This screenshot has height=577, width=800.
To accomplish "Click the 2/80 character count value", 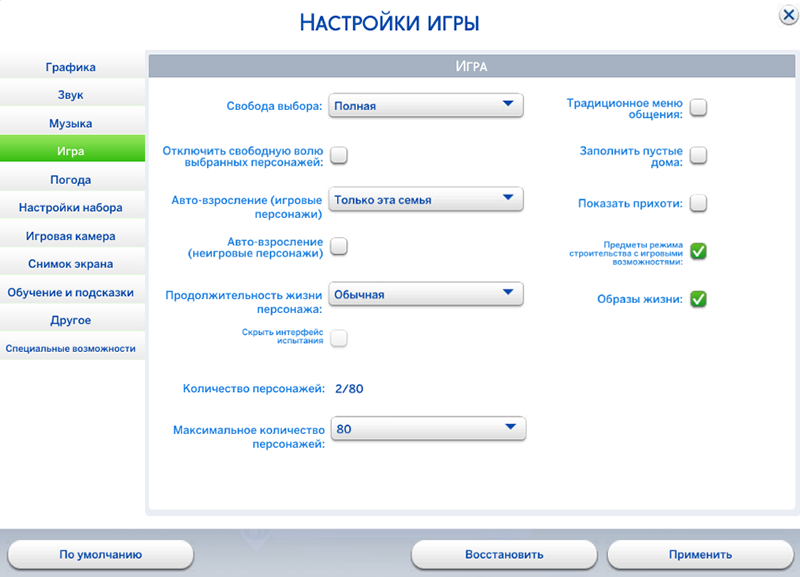I will click(x=349, y=389).
